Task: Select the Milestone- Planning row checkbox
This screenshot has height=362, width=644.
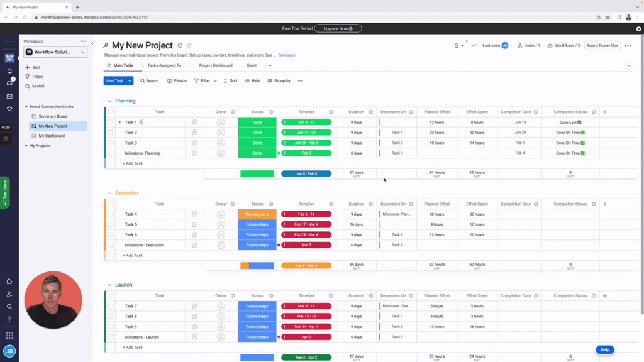Action: tap(111, 153)
